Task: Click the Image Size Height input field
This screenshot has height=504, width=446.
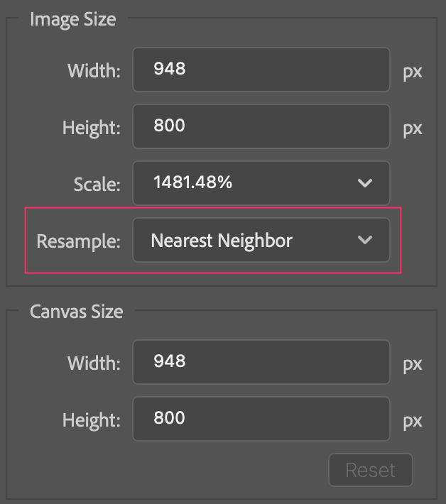Action: pyautogui.click(x=261, y=126)
